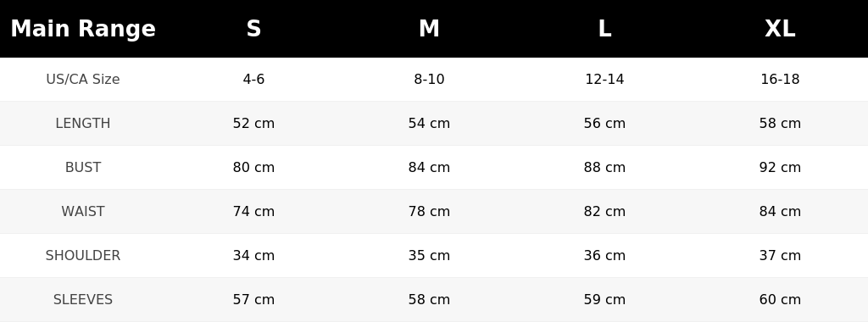Click the US/CA Size row label
Image resolution: width=868 pixels, height=322 pixels.
[83, 79]
